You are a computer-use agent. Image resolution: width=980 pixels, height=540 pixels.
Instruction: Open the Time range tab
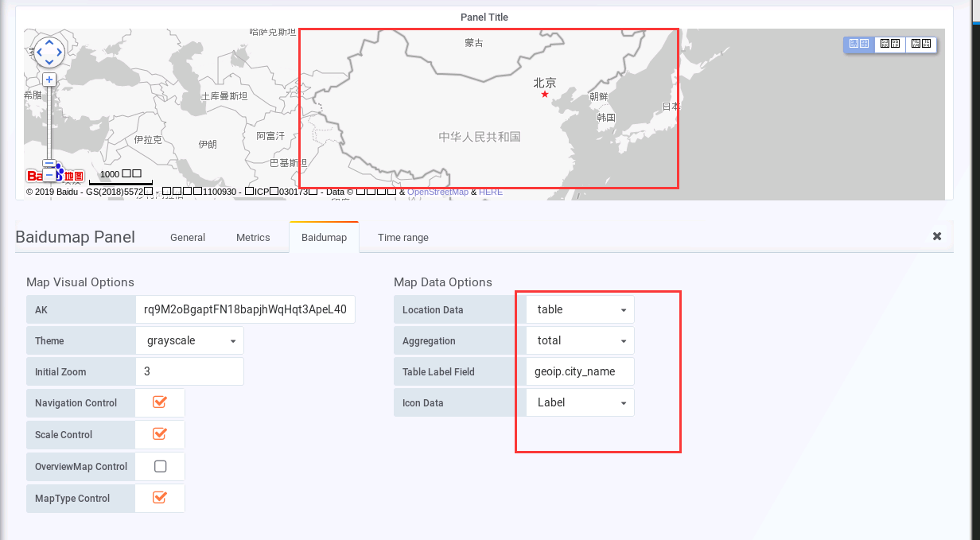click(402, 237)
